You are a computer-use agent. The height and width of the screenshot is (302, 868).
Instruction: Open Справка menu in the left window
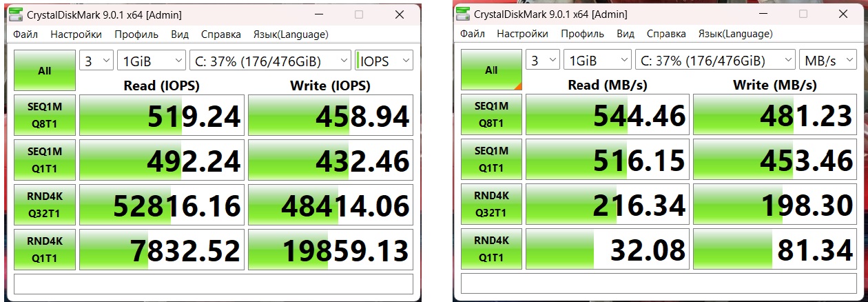pyautogui.click(x=221, y=34)
